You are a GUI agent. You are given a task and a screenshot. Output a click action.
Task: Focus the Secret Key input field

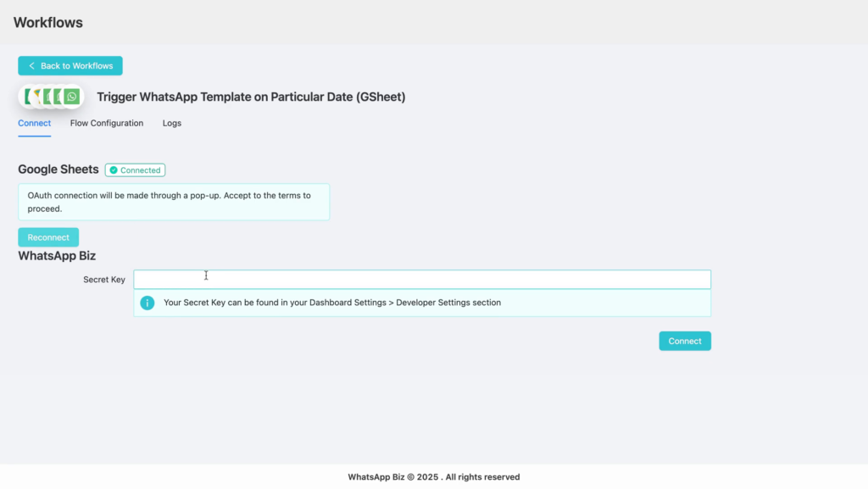[x=422, y=280]
